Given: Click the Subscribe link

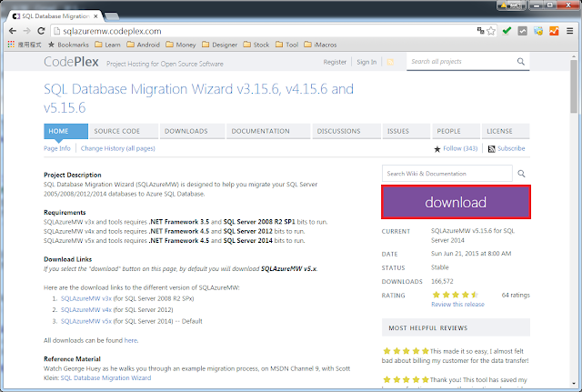Looking at the screenshot, I should 511,148.
